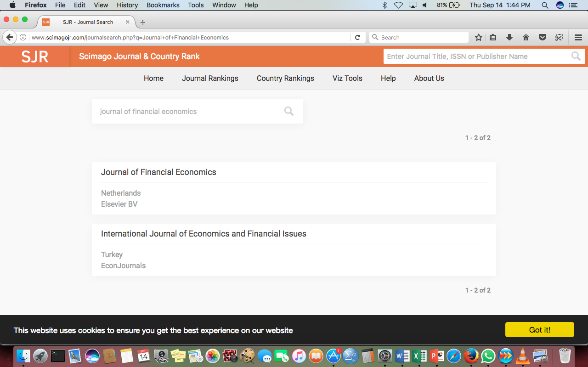Open Scimago Journal & Country Rank title link

(x=139, y=56)
